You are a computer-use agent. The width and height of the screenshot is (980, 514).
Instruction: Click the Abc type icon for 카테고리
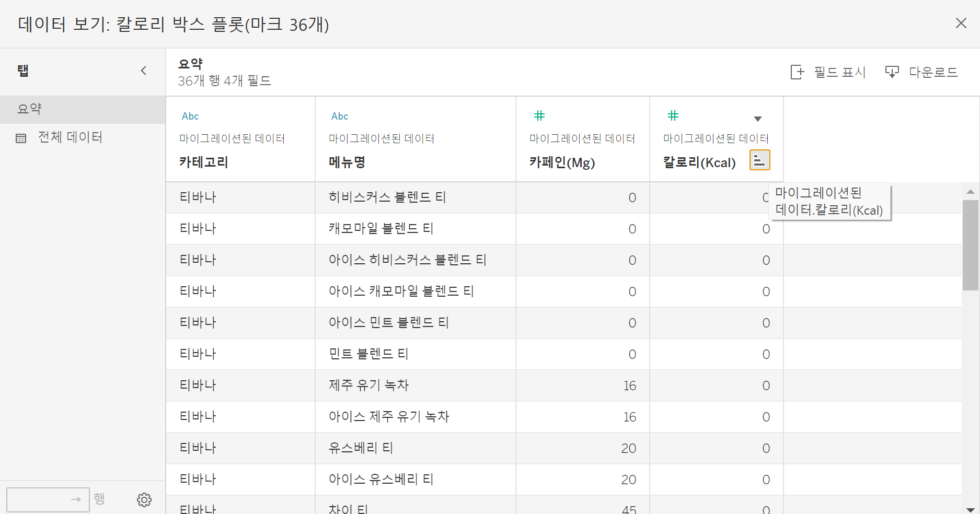click(190, 116)
